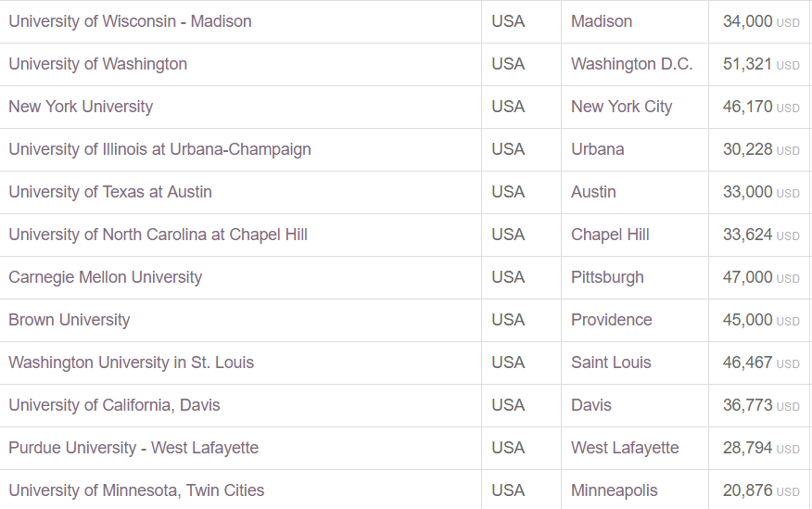Open Purdue University - West Lafayette
Viewport: 812px width, 509px height.
pos(133,448)
